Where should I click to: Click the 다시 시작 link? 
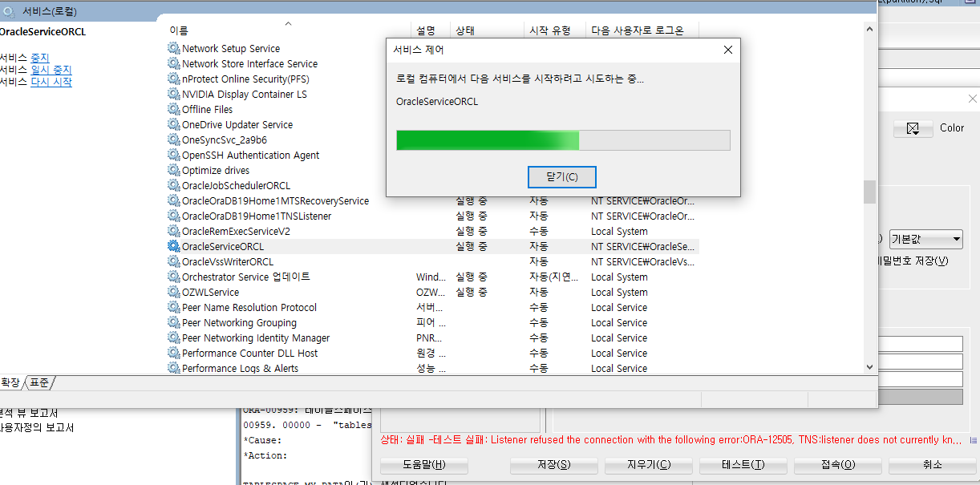[51, 82]
